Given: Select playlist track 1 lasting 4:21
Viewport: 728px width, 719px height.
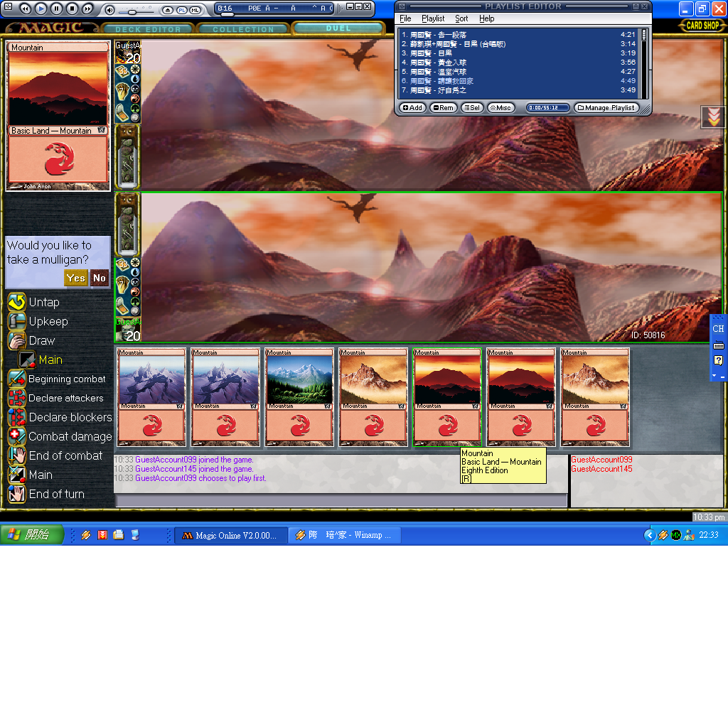Looking at the screenshot, I should [518, 35].
